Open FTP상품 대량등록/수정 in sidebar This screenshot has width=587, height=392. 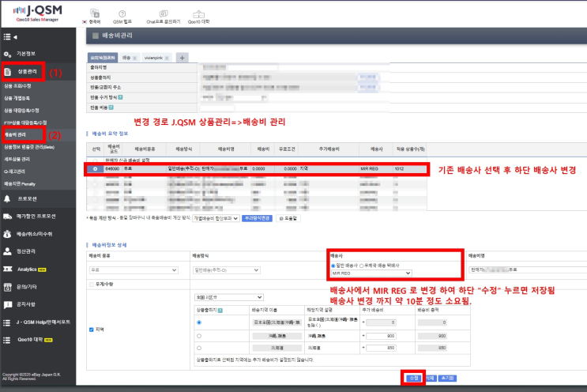(25, 122)
